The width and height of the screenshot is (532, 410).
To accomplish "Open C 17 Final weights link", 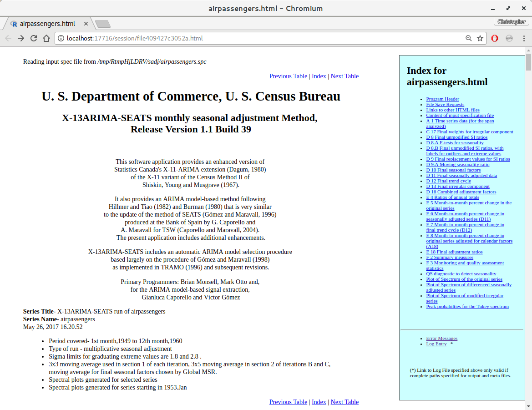I will pos(470,132).
